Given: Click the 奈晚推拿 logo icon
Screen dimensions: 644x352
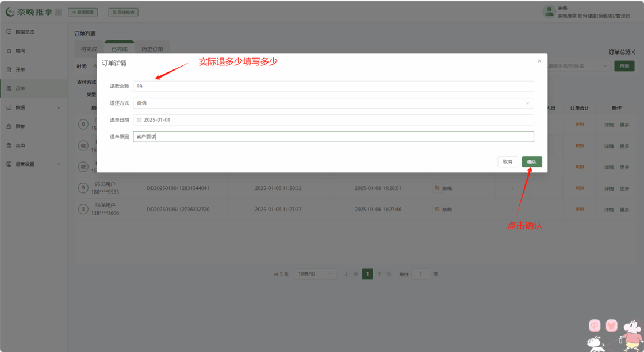Looking at the screenshot, I should pyautogui.click(x=10, y=12).
